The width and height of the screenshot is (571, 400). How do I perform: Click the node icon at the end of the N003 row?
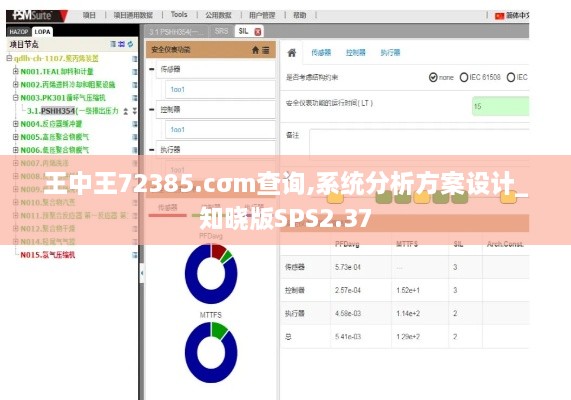pyautogui.click(x=134, y=98)
